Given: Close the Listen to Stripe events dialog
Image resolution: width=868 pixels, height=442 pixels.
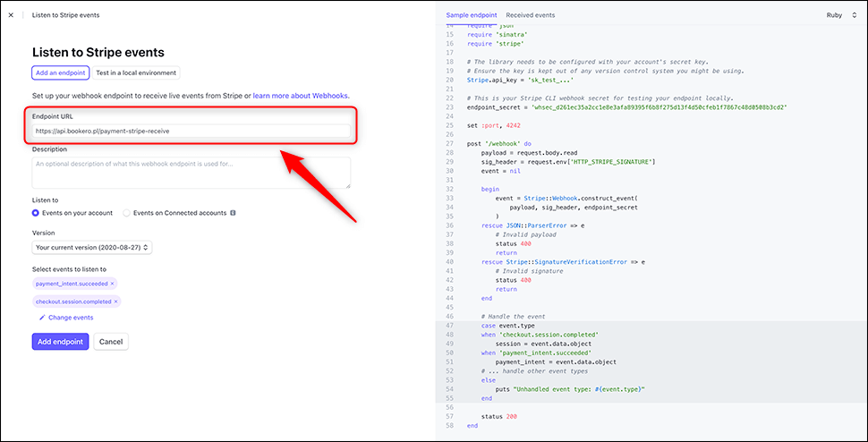Looking at the screenshot, I should [x=11, y=15].
